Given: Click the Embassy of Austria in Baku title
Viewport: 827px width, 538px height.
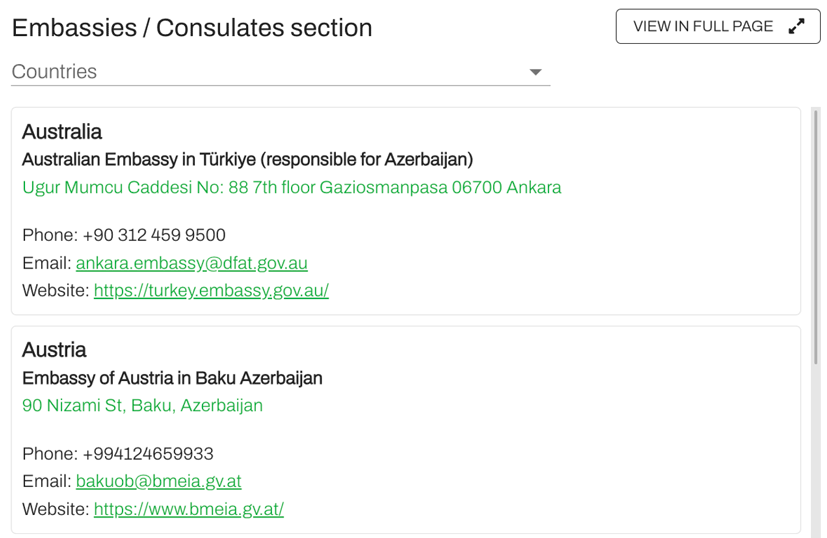Looking at the screenshot, I should [x=172, y=378].
